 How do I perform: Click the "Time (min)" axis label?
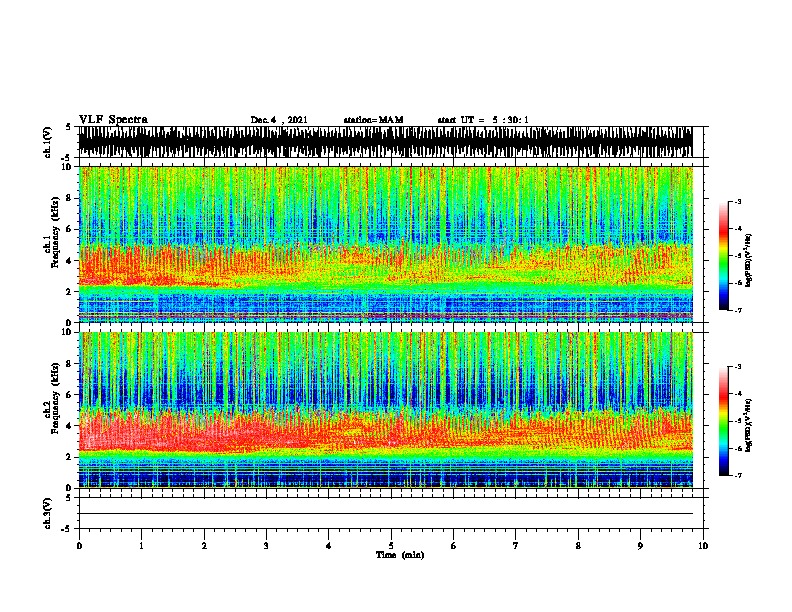coord(400,555)
